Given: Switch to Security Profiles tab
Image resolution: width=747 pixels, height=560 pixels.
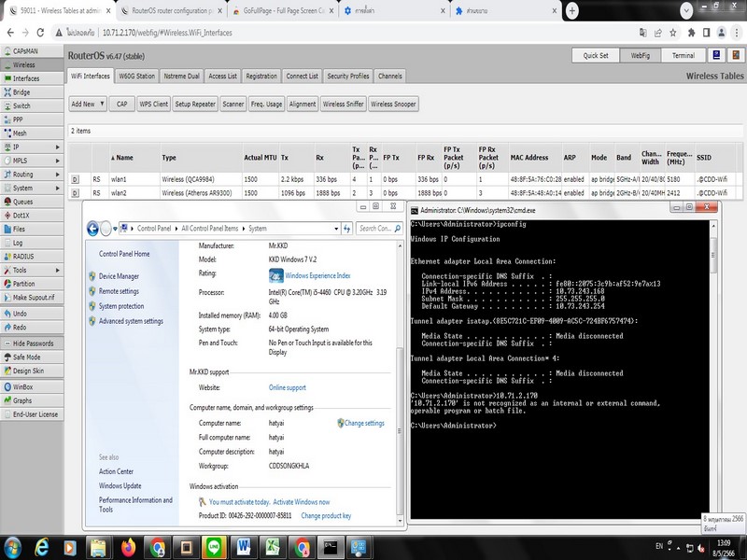Looking at the screenshot, I should (347, 77).
